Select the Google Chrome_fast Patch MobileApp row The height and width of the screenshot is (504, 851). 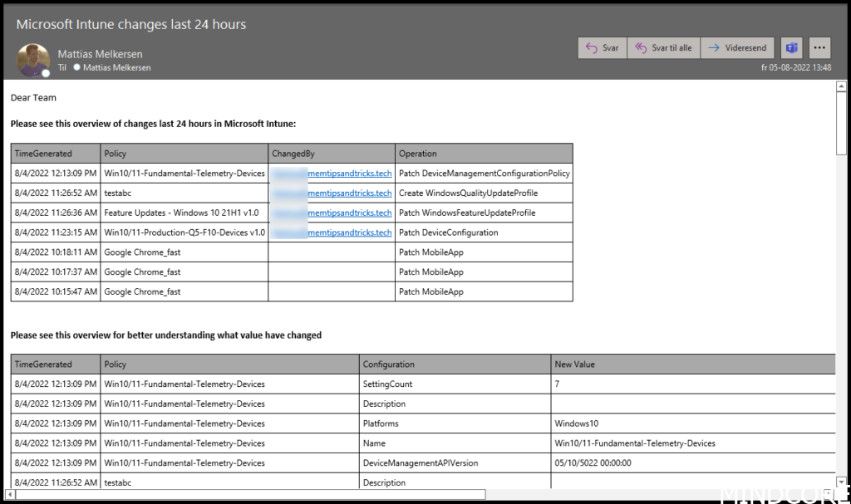pos(291,252)
